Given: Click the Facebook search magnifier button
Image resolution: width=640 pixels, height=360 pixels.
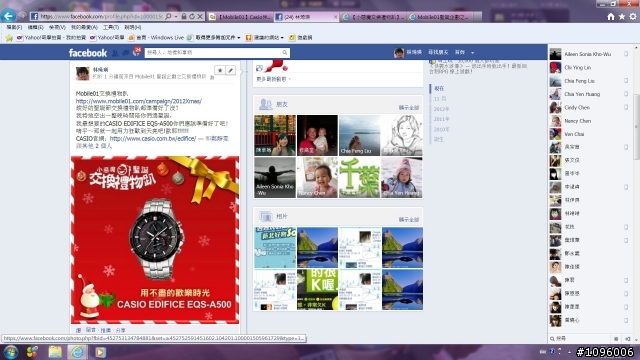Looking at the screenshot, I should pyautogui.click(x=284, y=53).
